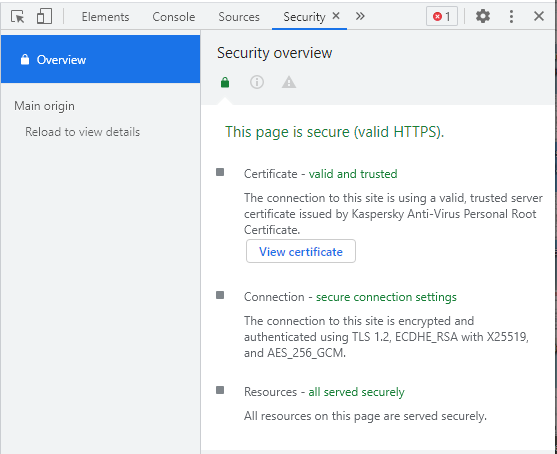Image resolution: width=557 pixels, height=454 pixels.
Task: Select the Security tab label
Action: (x=304, y=17)
